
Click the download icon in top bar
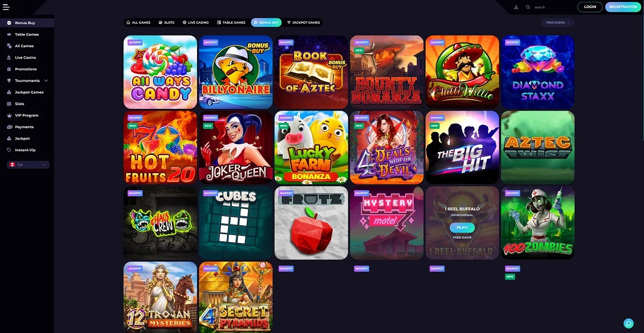(516, 7)
